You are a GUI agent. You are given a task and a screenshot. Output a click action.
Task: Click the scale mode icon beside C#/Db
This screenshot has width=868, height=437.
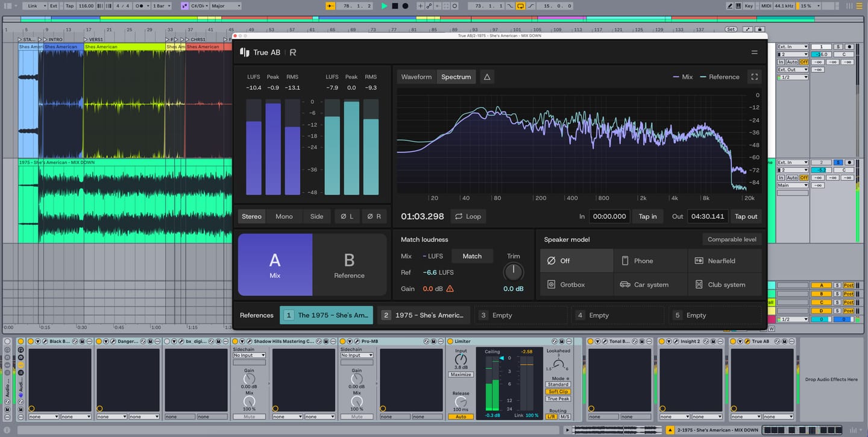coord(184,6)
